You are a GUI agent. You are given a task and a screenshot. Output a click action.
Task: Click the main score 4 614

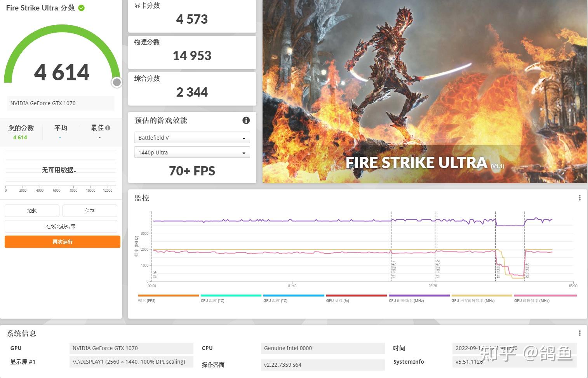[62, 73]
